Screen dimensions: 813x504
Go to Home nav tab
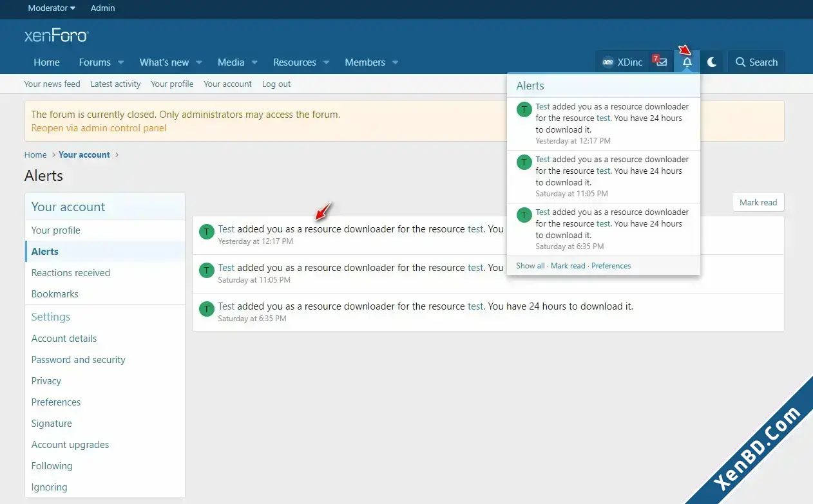[46, 62]
